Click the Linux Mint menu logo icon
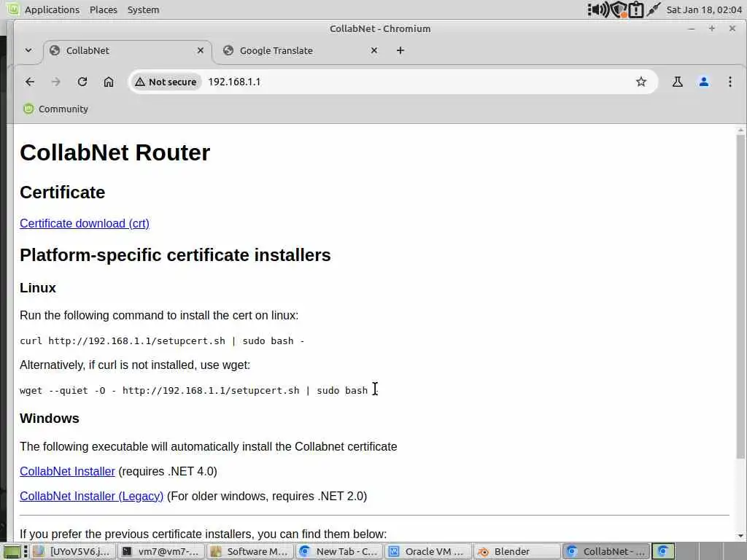This screenshot has width=747, height=560. tap(13, 9)
